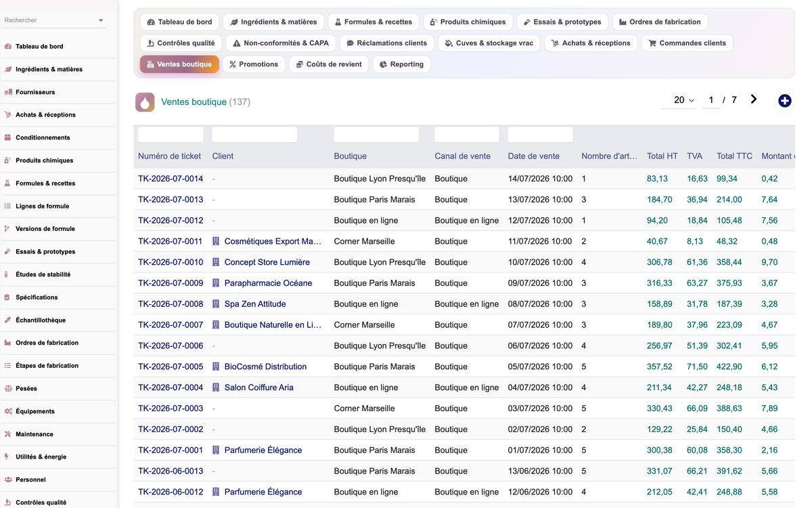The width and height of the screenshot is (812, 508).
Task: Click building icon beside Concept Store Lumière
Action: [216, 262]
